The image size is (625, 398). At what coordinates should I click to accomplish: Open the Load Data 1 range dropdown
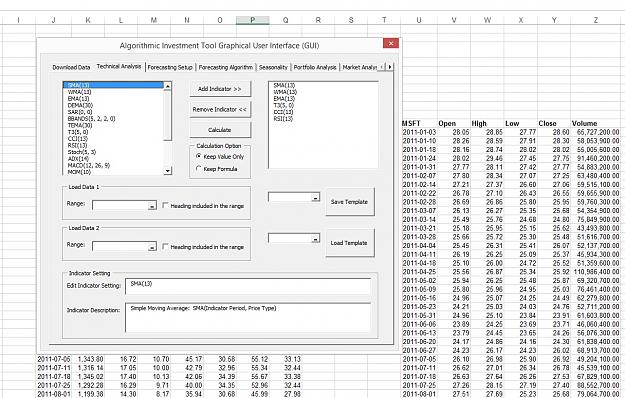click(152, 206)
